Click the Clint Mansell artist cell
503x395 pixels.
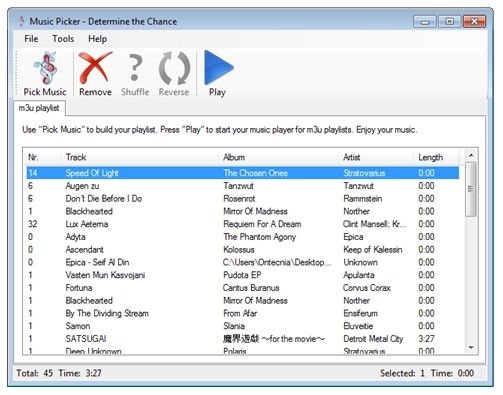tap(375, 224)
